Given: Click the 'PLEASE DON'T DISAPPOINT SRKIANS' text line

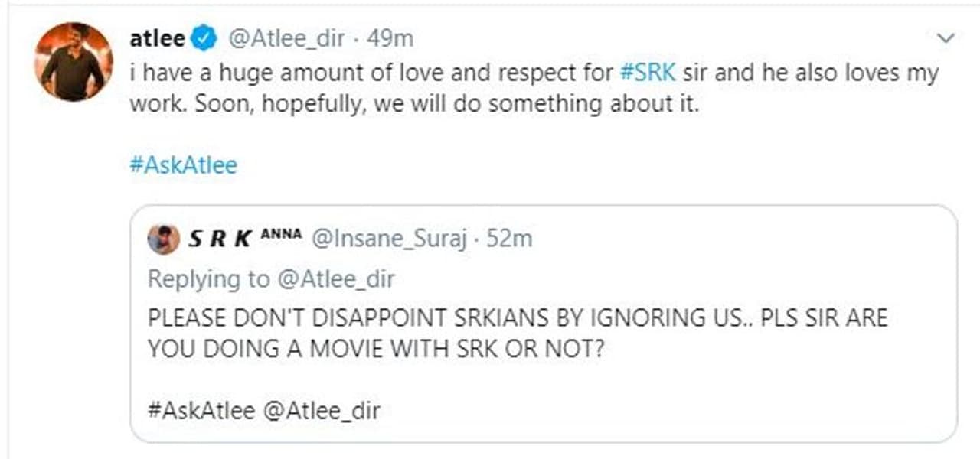Looking at the screenshot, I should (x=517, y=317).
